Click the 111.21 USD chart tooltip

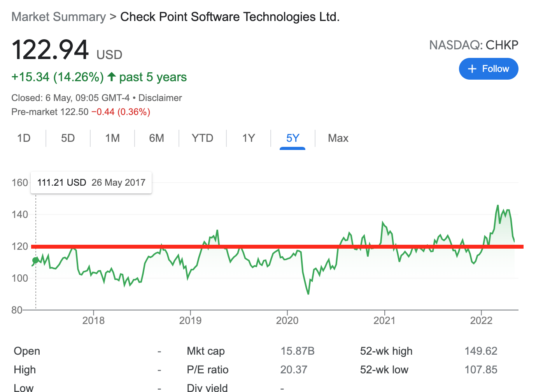point(91,183)
